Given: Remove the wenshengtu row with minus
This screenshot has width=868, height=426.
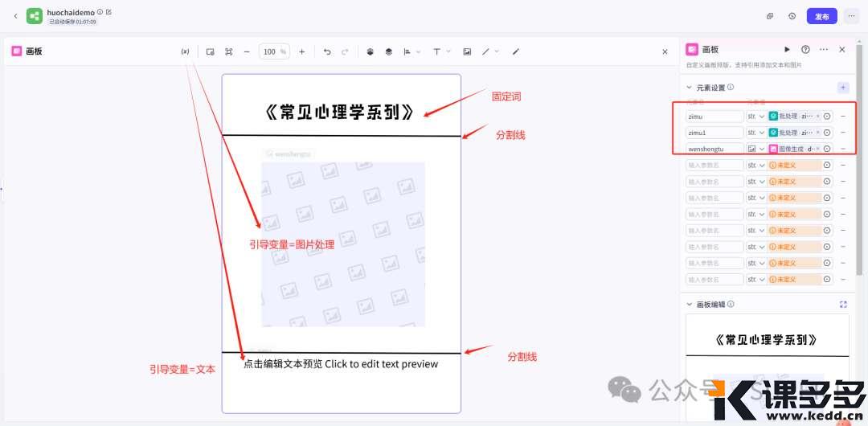Looking at the screenshot, I should 843,149.
